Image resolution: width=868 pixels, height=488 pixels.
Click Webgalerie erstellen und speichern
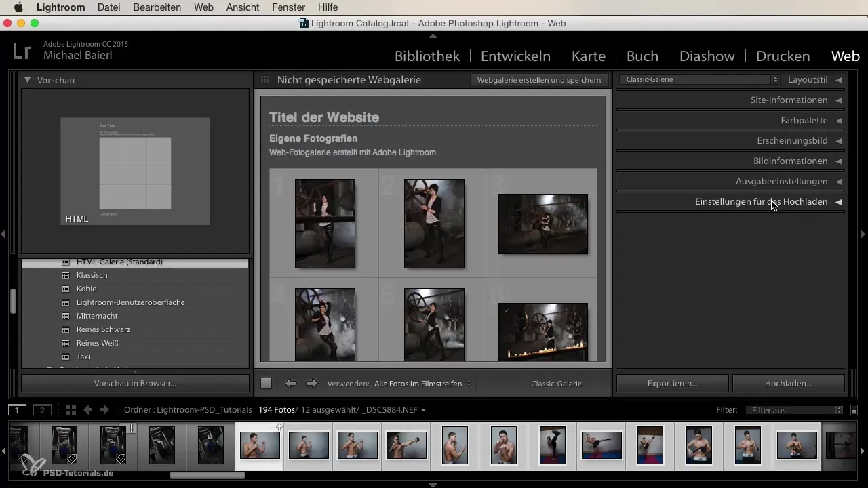pyautogui.click(x=539, y=80)
